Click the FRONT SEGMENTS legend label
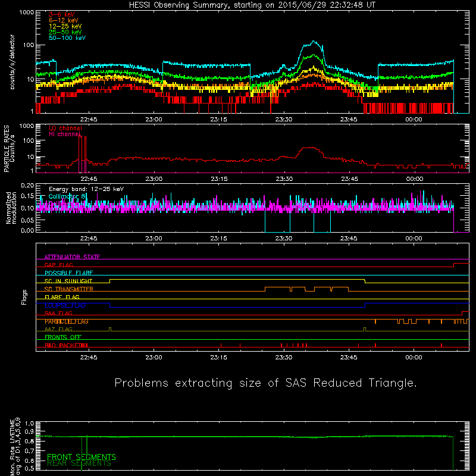476x476 pixels. click(82, 457)
